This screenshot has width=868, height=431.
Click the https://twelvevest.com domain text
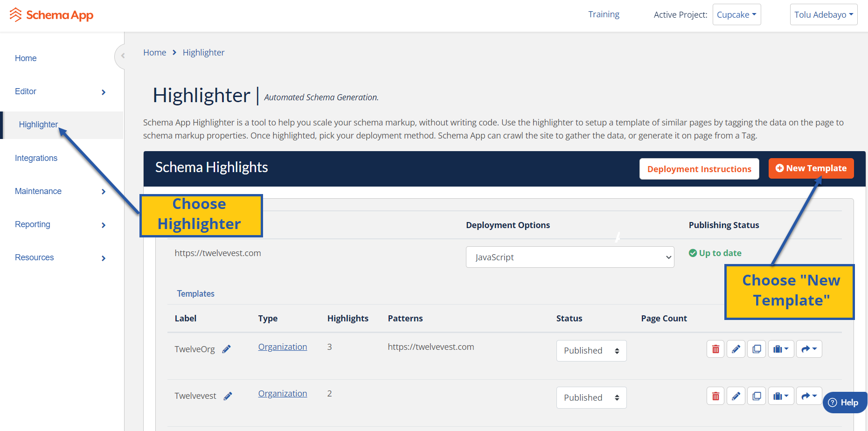[218, 253]
